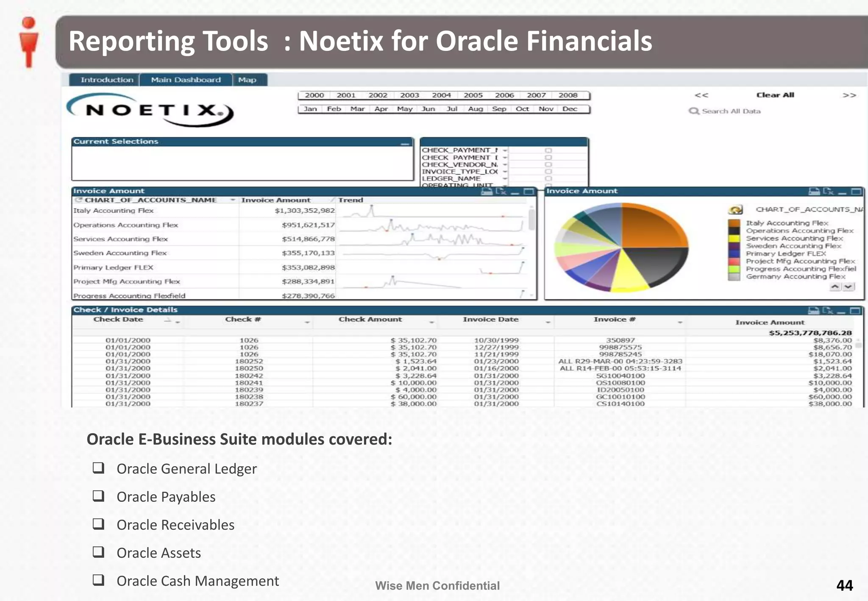Open CHART_OF_ACCOUNTS_NAME column dropdown arrow
This screenshot has width=868, height=601.
tap(233, 200)
